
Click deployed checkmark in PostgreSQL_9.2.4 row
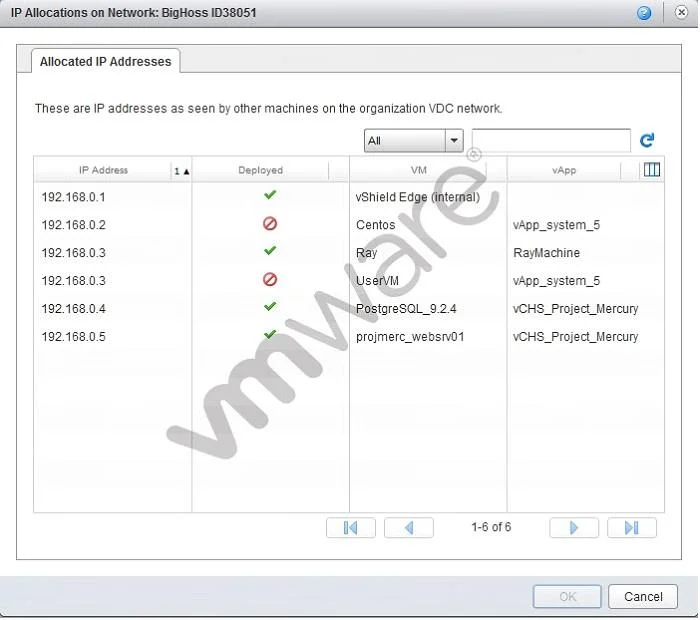tap(270, 306)
